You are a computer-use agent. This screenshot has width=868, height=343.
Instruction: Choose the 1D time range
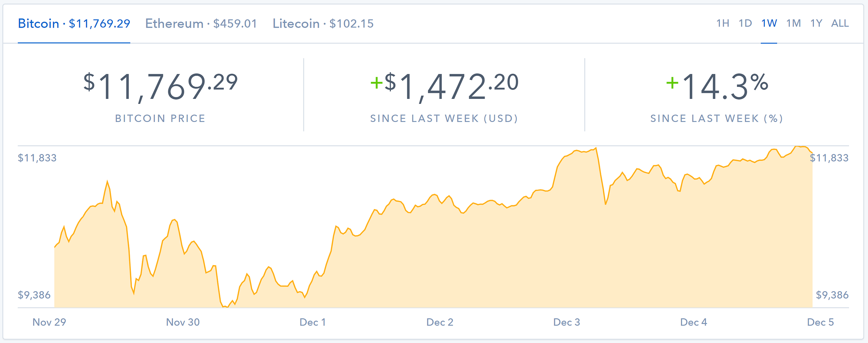pos(745,23)
